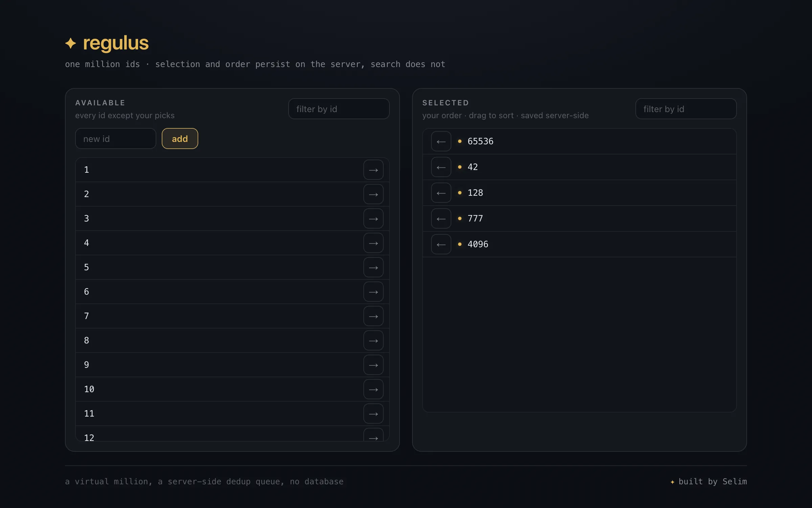
Task: Remove 777 from the selected list
Action: tap(441, 218)
